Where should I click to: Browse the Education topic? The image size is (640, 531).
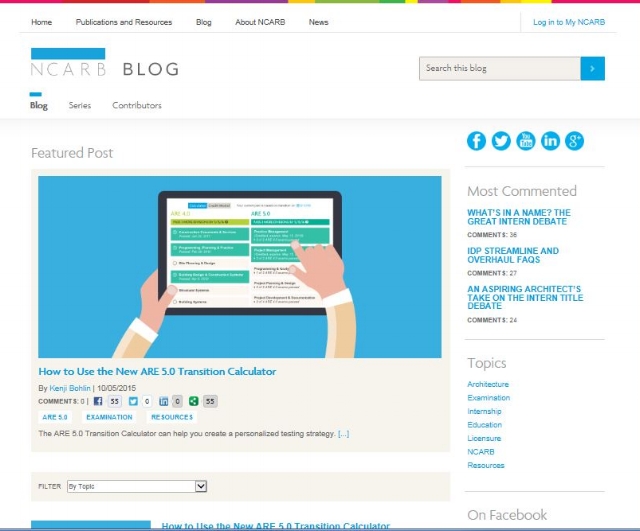coord(484,424)
